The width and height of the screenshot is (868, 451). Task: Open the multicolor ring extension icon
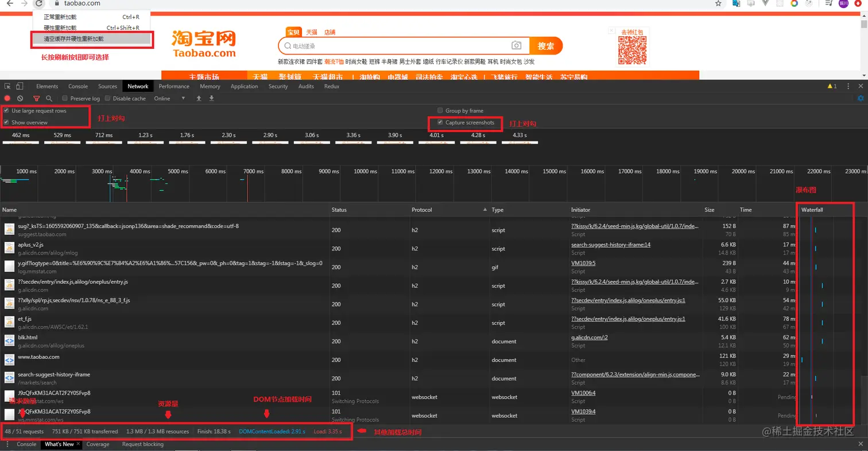794,3
